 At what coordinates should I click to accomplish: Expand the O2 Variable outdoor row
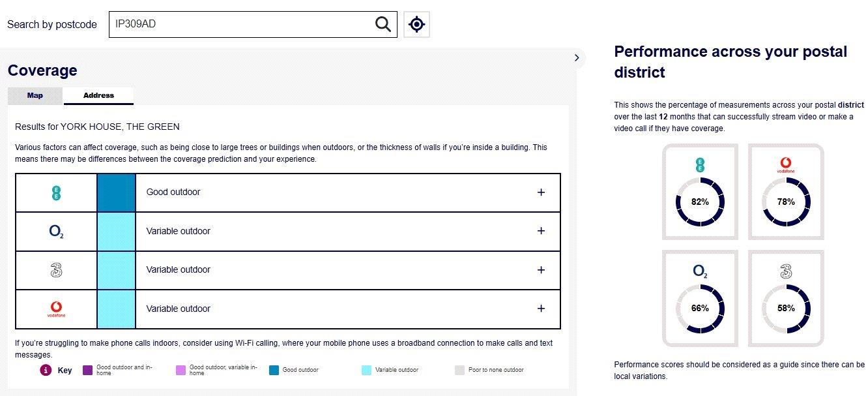541,231
